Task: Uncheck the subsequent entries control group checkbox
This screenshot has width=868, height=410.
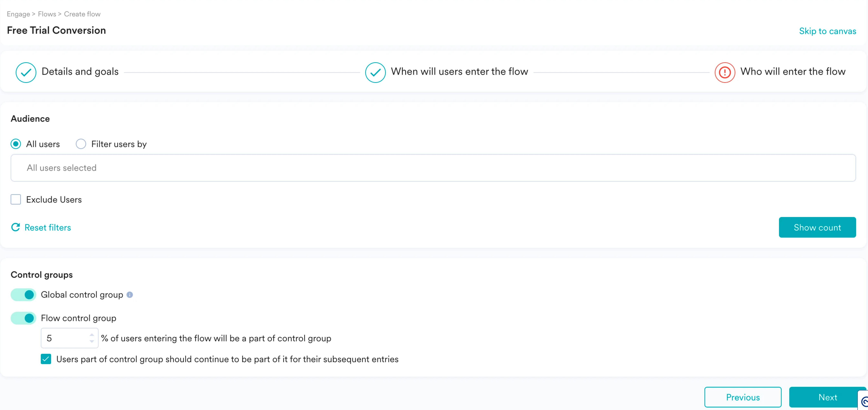Action: 46,359
